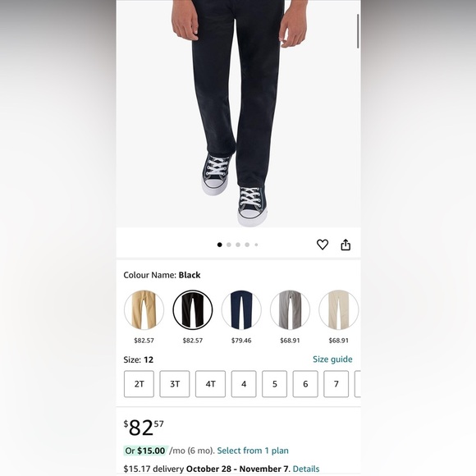Select size 2T
This screenshot has height=476, width=476.
click(x=139, y=384)
